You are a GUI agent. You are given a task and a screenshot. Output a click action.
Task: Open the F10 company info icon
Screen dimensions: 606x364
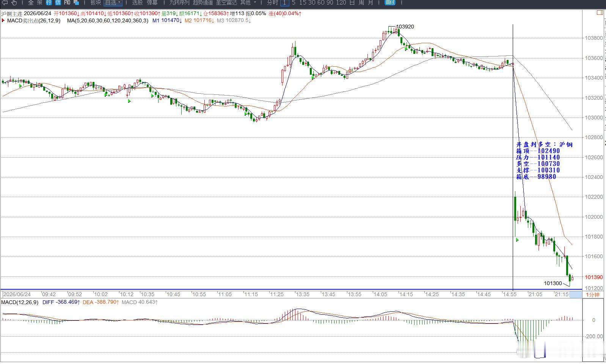67,3
